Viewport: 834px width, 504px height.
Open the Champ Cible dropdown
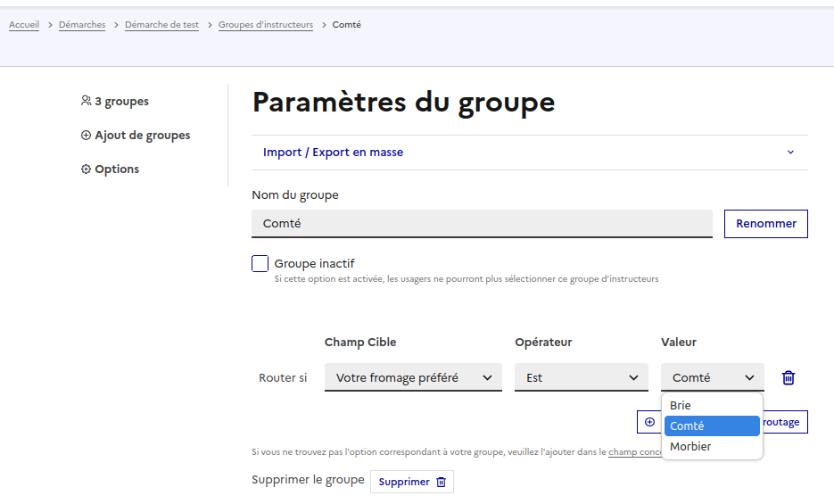pyautogui.click(x=413, y=377)
